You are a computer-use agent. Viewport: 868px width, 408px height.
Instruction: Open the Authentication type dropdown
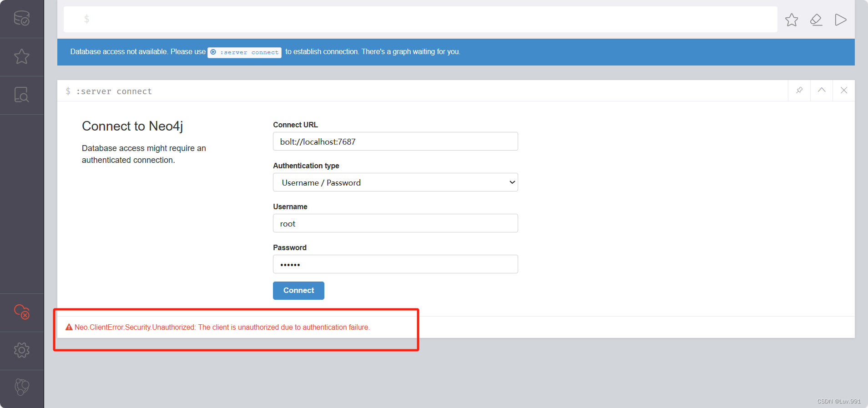tap(395, 182)
